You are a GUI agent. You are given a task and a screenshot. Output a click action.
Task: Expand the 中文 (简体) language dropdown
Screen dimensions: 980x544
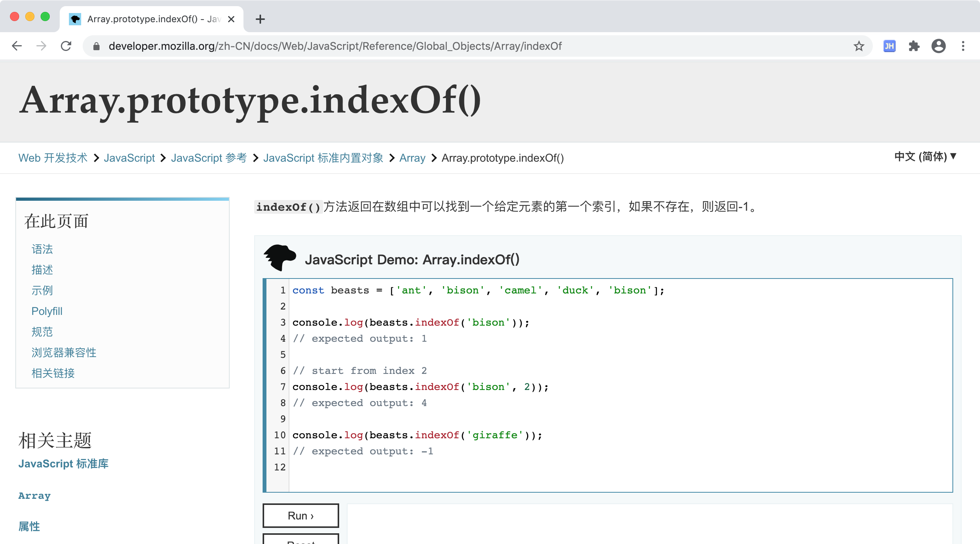pyautogui.click(x=925, y=156)
